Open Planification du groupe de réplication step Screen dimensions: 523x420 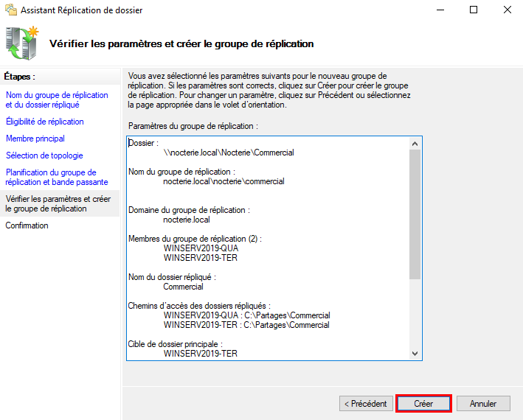(x=57, y=177)
